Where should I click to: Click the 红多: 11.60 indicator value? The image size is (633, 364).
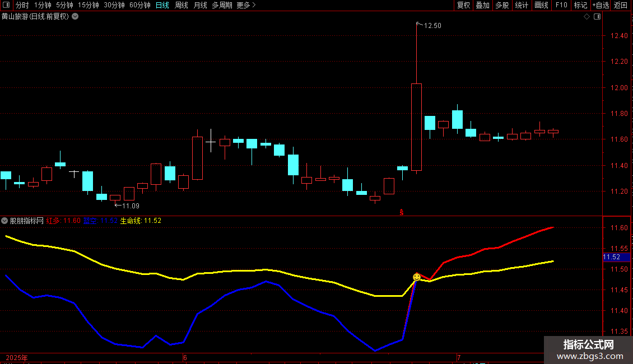pos(63,221)
